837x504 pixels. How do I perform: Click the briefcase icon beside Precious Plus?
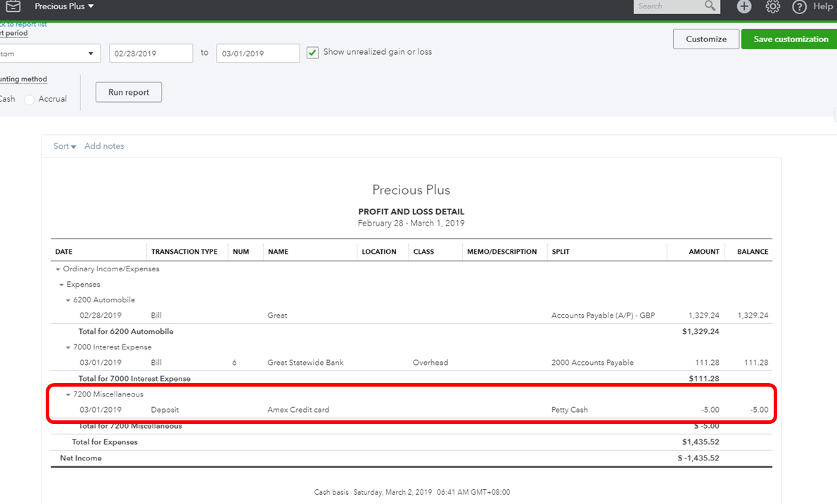[13, 6]
